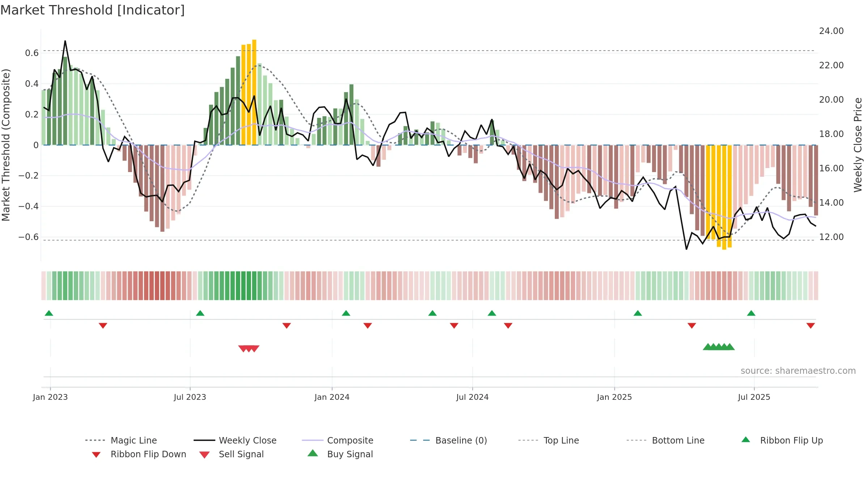This screenshot has width=868, height=488.
Task: Click the last Ribbon Flip Down marker at chart end
Action: [x=810, y=326]
